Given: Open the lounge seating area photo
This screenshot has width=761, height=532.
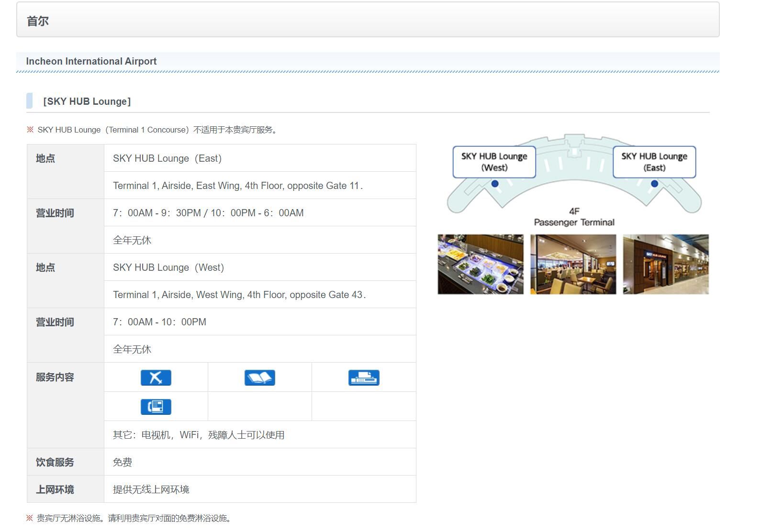Looking at the screenshot, I should [573, 264].
